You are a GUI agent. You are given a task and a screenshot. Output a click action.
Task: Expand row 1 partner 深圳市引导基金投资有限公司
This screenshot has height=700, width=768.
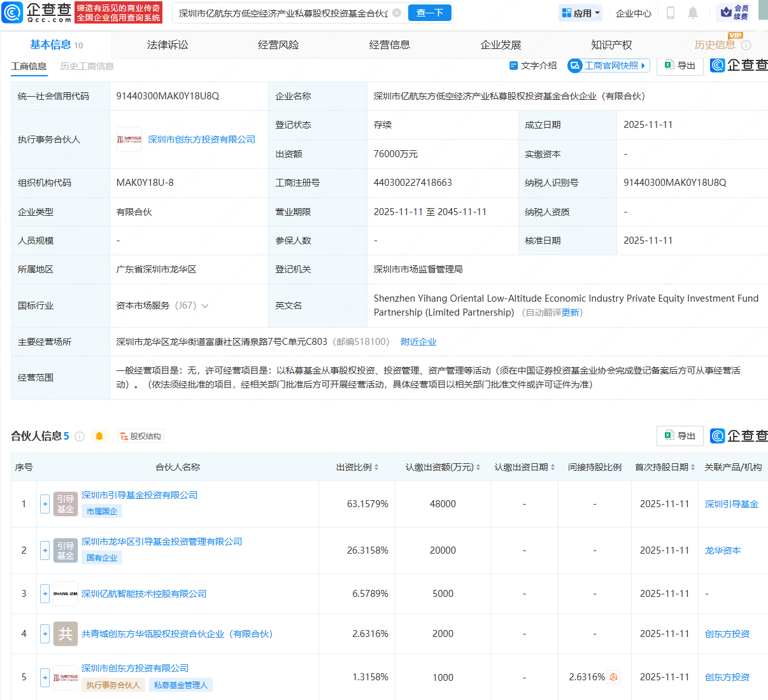pos(45,504)
